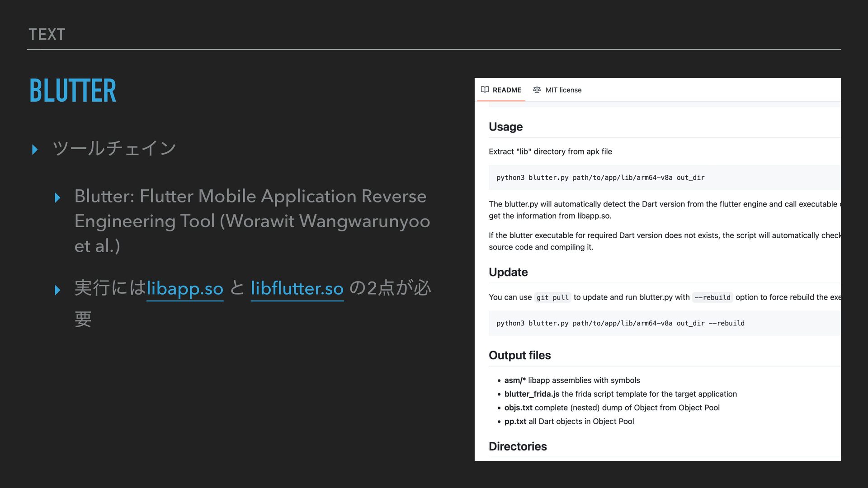This screenshot has height=488, width=868.
Task: Click the Output files heading
Action: click(x=519, y=356)
